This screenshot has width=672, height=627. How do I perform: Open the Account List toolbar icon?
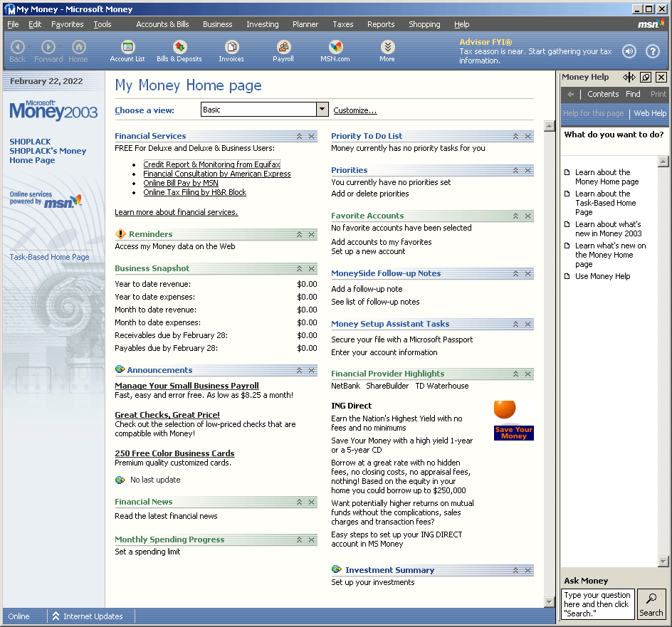click(x=127, y=51)
